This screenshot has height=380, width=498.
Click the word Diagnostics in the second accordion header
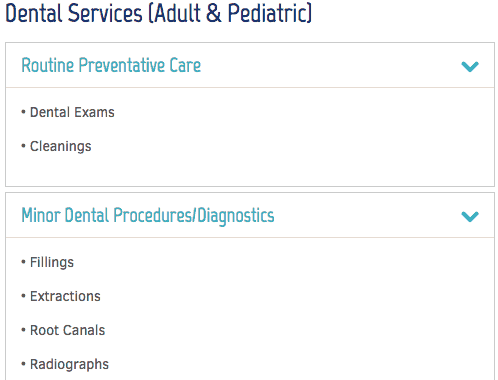coord(236,216)
